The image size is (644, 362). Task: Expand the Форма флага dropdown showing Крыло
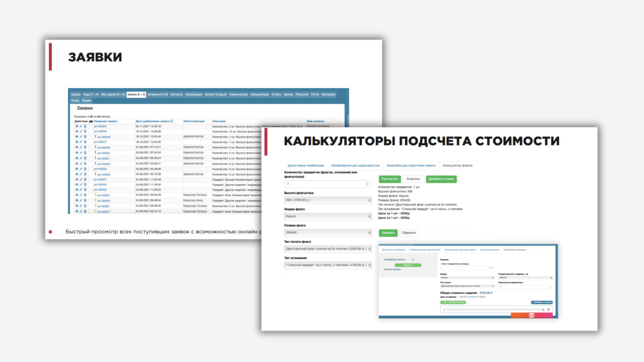328,217
